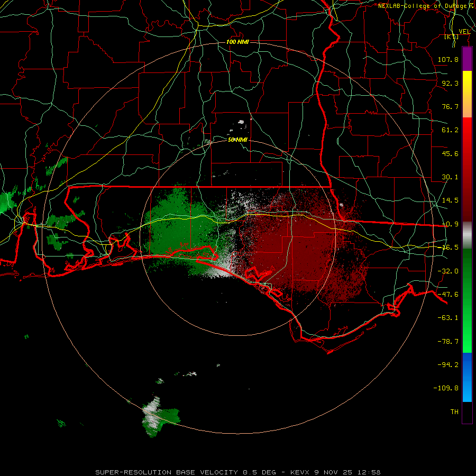Click the isolated green-gray echo on southern 100 NMI ring

pyautogui.click(x=160, y=417)
